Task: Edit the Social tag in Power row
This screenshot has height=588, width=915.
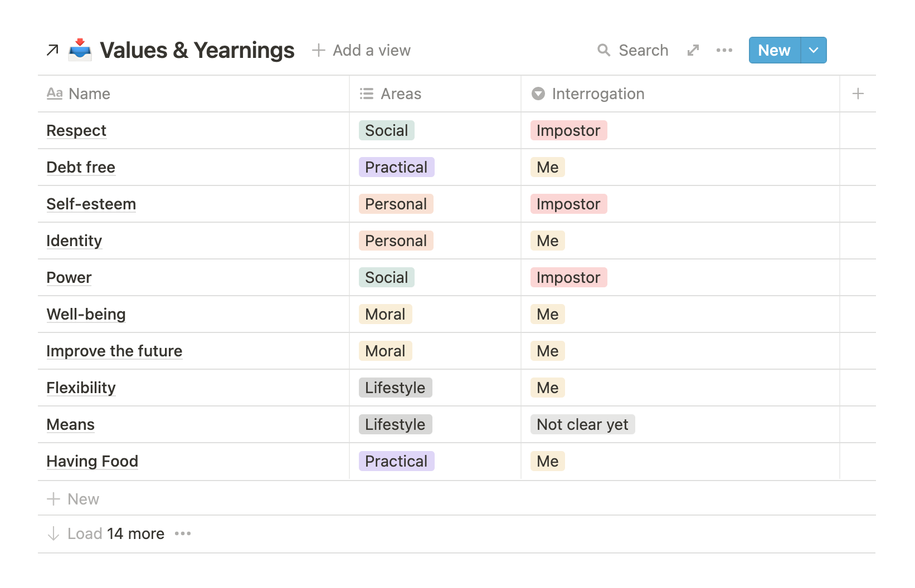Action: [387, 277]
